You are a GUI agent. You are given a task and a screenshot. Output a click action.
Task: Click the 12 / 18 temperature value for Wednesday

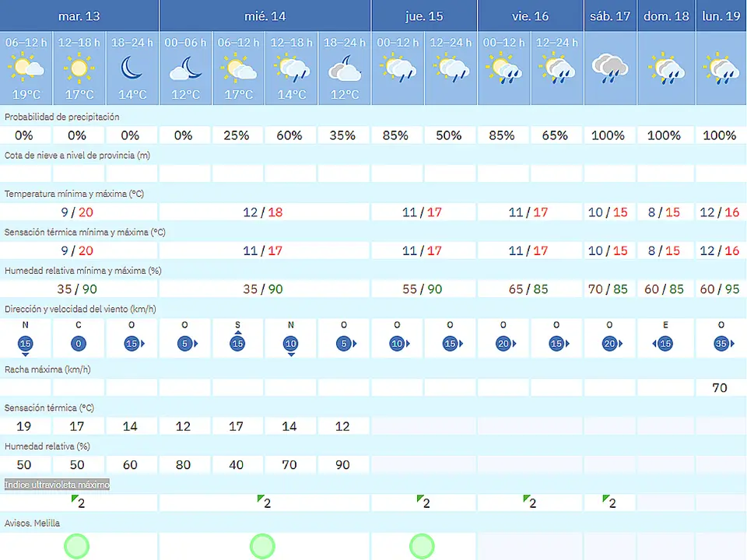[x=263, y=212]
